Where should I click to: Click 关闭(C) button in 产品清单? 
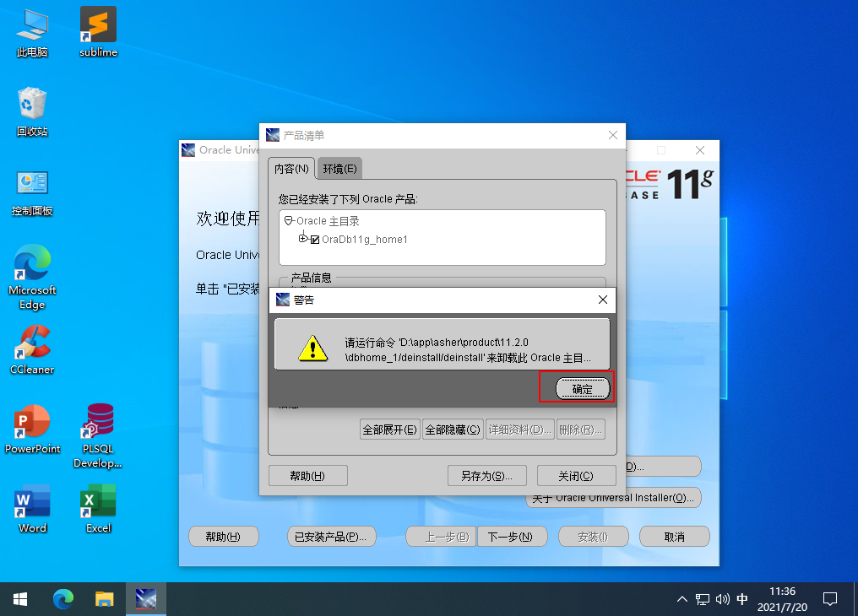pos(576,476)
